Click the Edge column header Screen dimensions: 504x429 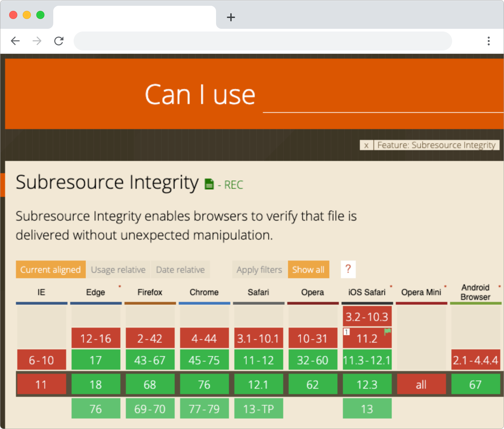96,292
